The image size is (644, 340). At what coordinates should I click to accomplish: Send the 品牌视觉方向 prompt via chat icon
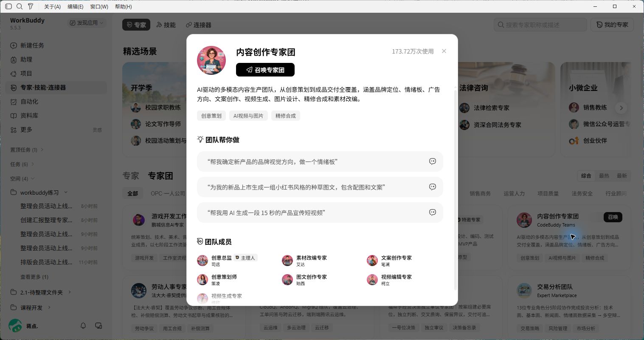(433, 161)
